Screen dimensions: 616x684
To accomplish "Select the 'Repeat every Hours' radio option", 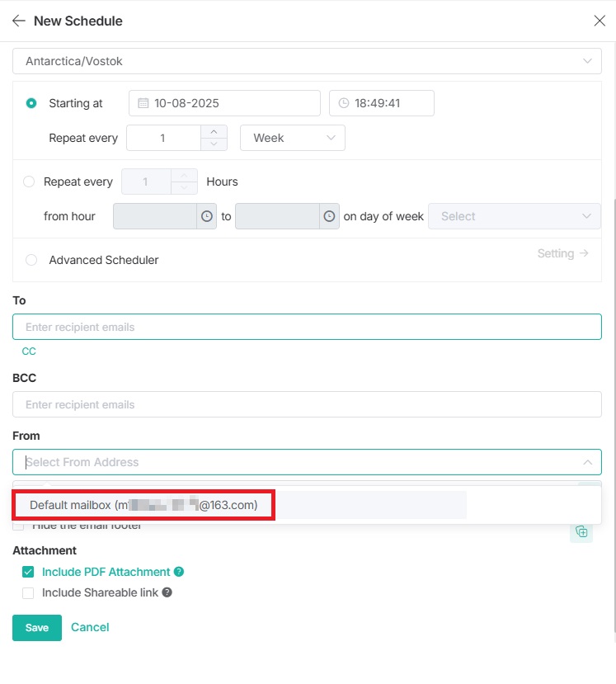I will point(31,182).
